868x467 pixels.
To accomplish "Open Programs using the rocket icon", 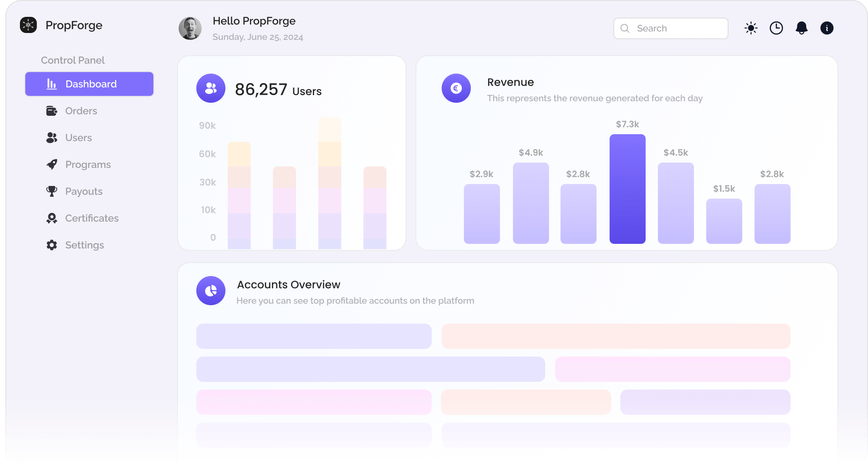I will [51, 164].
